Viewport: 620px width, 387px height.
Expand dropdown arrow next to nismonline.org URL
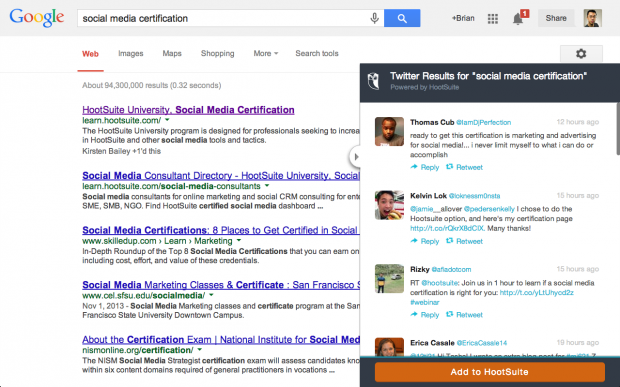200,349
